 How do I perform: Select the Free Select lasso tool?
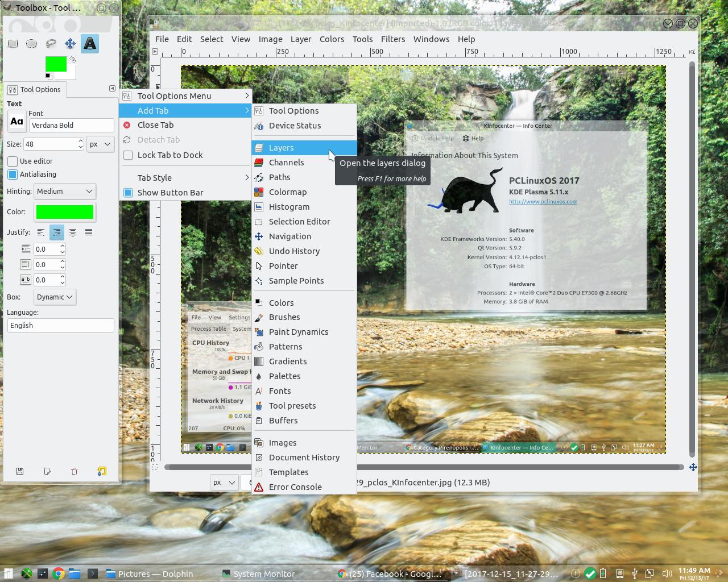point(51,44)
